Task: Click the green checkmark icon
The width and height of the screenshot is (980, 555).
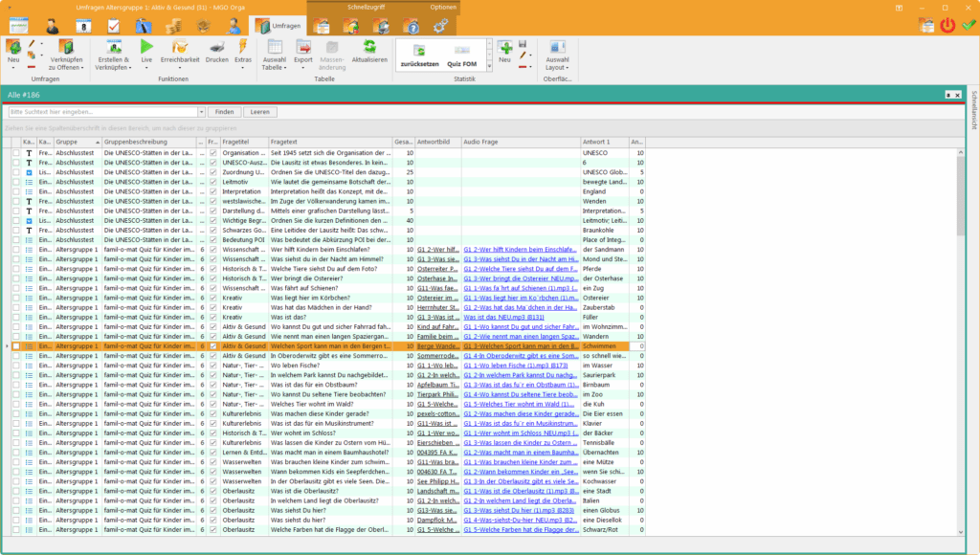Action: 969,26
